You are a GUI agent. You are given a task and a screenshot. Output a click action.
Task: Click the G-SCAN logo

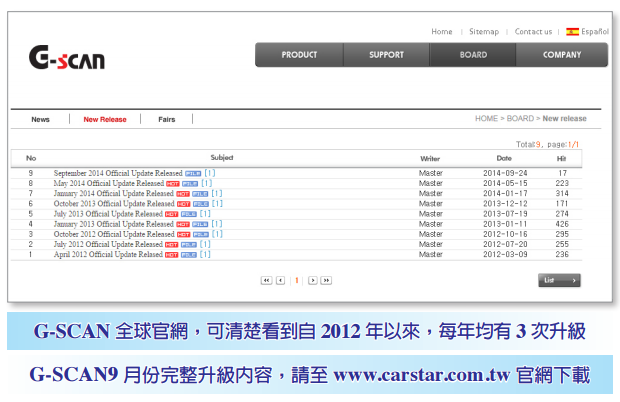click(x=67, y=58)
